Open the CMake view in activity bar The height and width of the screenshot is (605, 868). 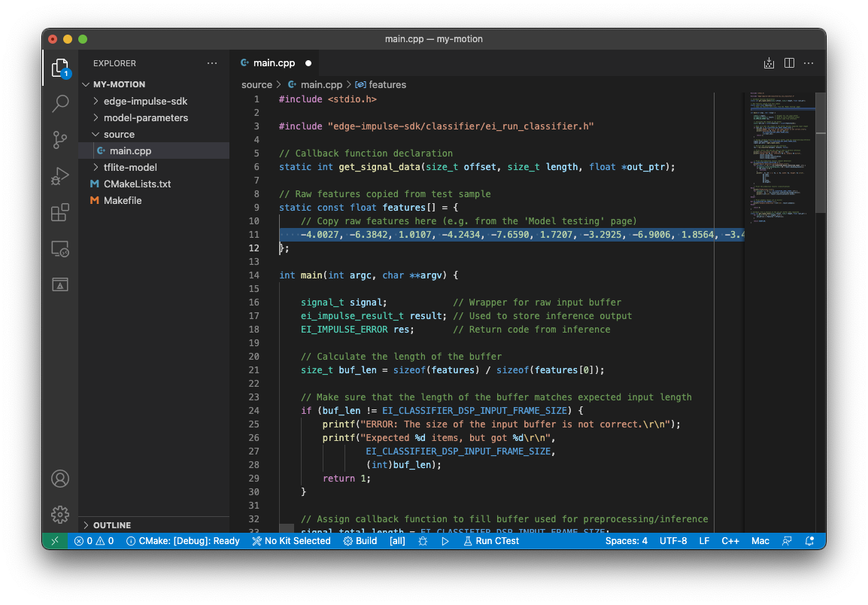pos(60,284)
